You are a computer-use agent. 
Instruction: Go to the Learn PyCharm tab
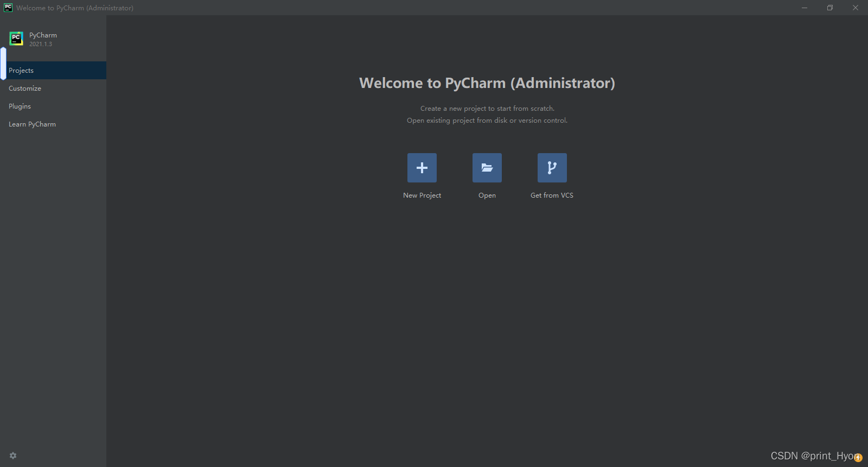tap(53, 124)
